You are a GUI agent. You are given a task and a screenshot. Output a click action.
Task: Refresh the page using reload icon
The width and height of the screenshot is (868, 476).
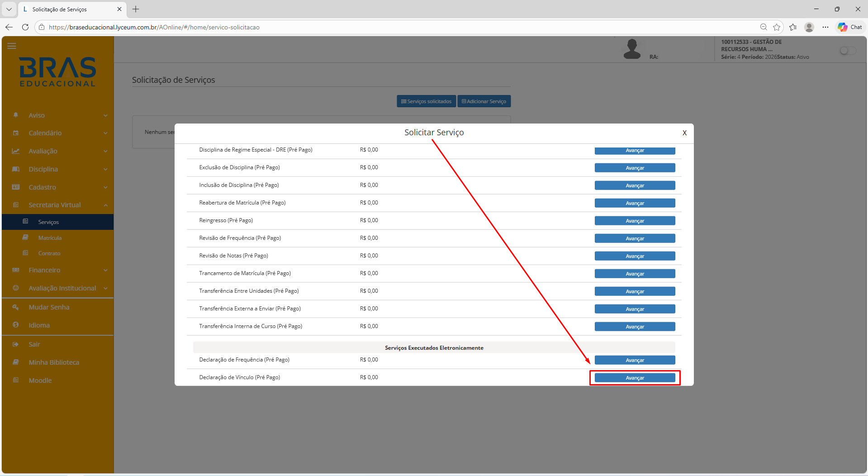(25, 27)
